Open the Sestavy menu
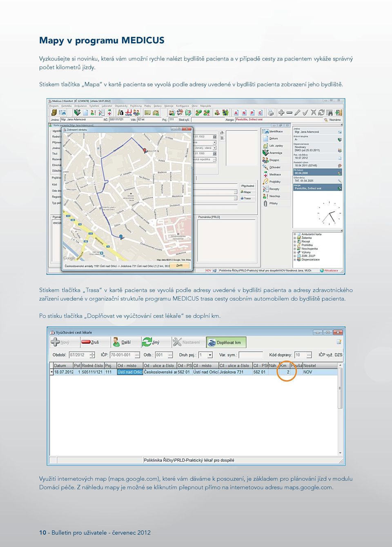 click(158, 106)
